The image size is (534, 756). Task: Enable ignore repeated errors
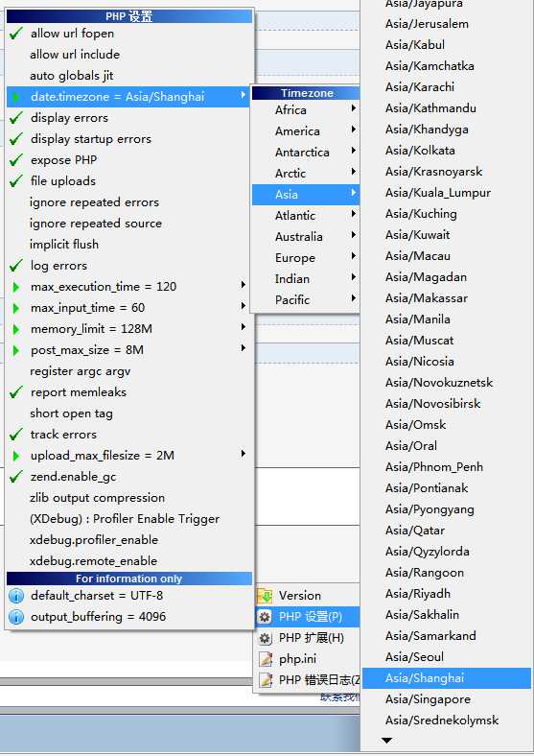click(x=129, y=202)
